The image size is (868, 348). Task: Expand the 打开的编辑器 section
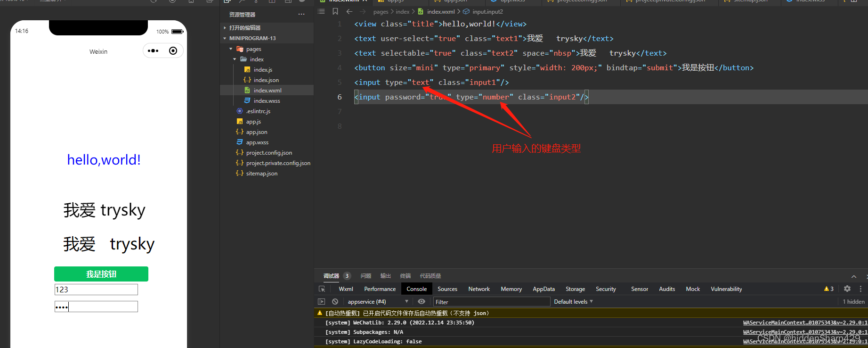(x=267, y=28)
